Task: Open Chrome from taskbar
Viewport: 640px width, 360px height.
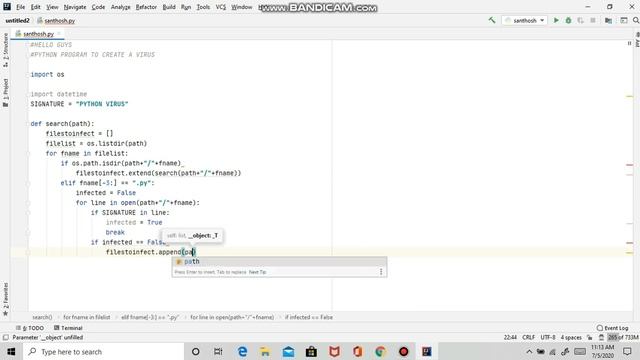Action: (x=380, y=351)
